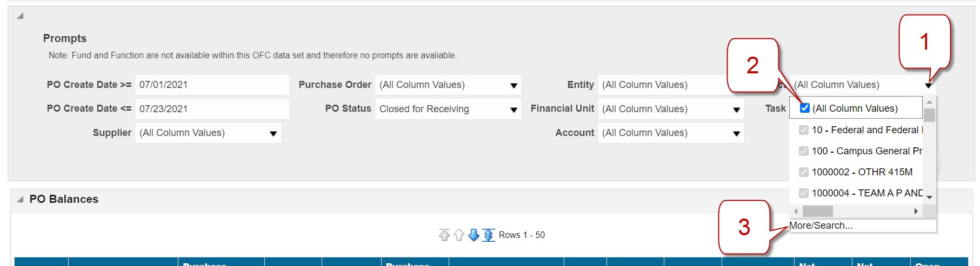Collapse the Prompts section triangle
This screenshot has width=980, height=266.
point(20,16)
